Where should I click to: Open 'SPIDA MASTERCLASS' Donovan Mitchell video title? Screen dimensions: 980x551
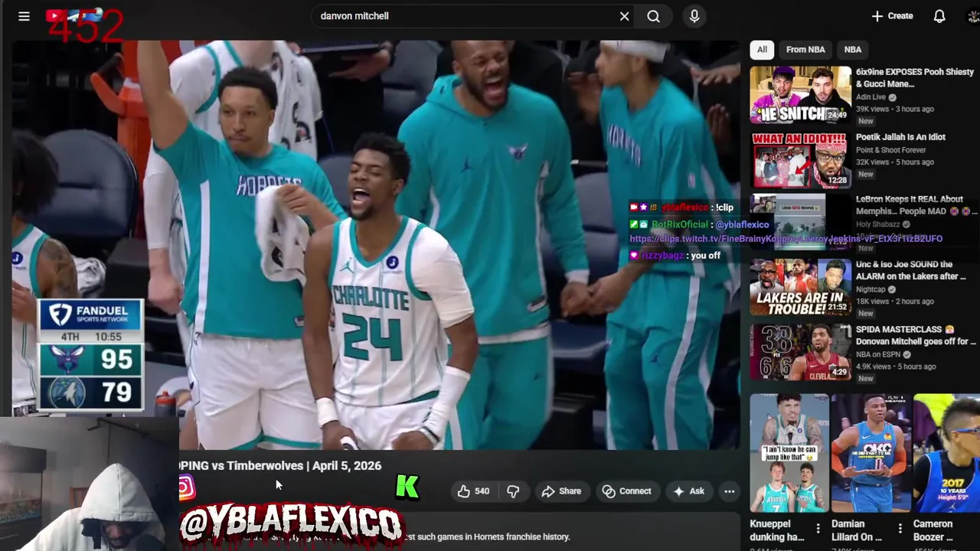916,336
